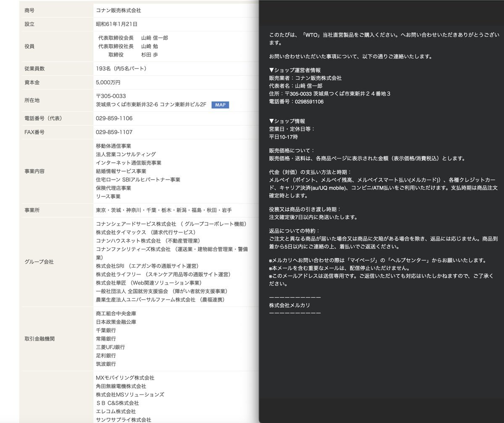Click 結婚情報サービス事業 entry
This screenshot has width=504, height=423.
click(x=121, y=171)
